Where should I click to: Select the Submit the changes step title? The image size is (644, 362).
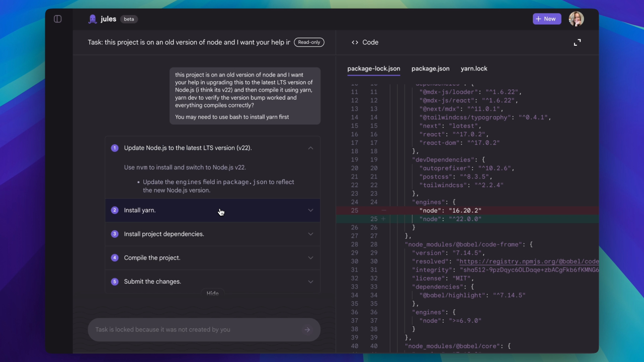pos(152,282)
